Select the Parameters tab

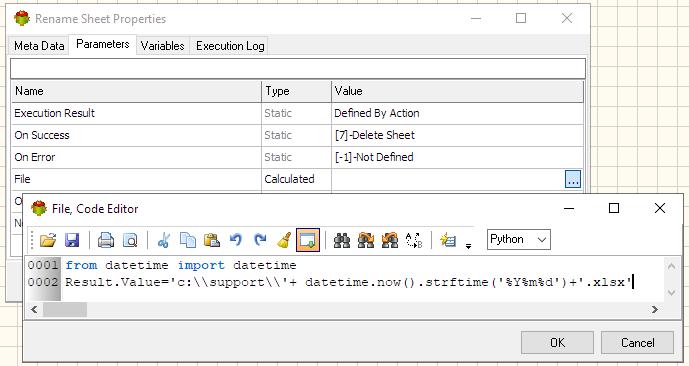tap(103, 44)
